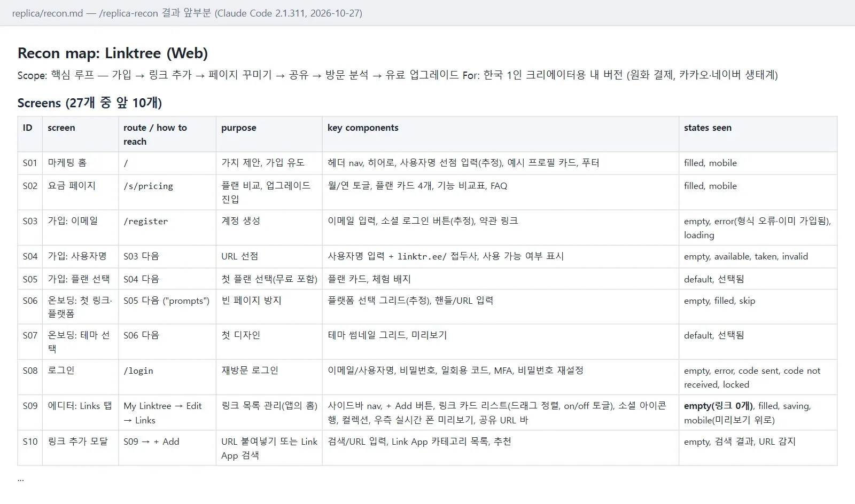Select the 'S03' ID cell
This screenshot has width=855, height=504.
(x=30, y=227)
